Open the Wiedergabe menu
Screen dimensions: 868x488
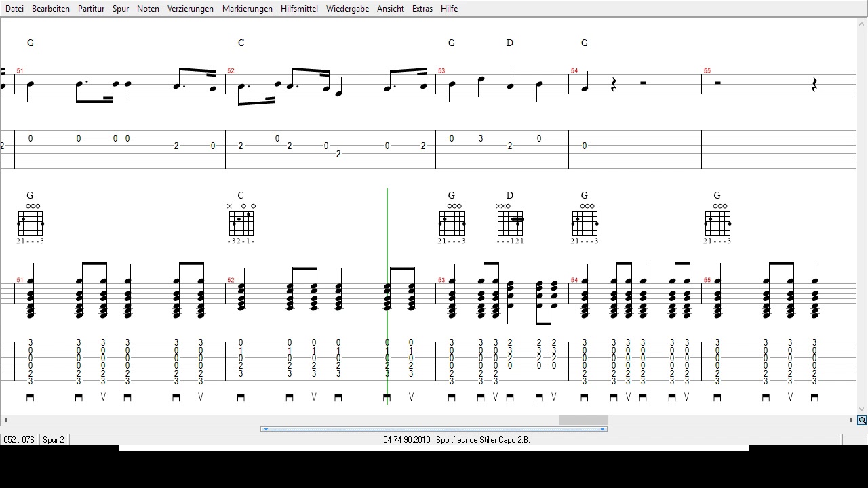click(348, 9)
